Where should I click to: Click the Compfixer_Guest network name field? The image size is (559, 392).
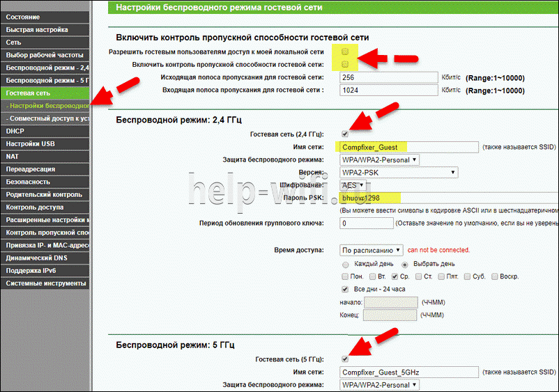(x=408, y=147)
